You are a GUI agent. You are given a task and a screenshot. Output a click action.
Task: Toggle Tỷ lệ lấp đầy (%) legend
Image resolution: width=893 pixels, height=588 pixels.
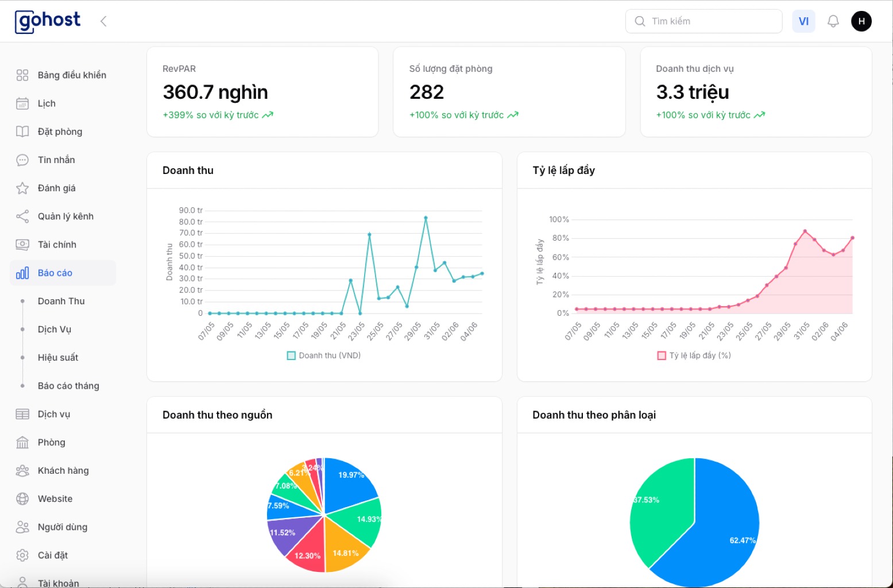point(694,355)
